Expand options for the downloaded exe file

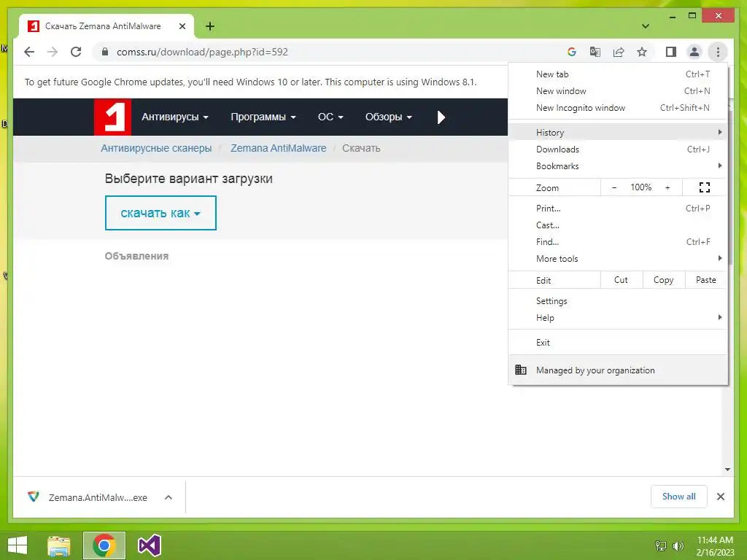tap(169, 497)
